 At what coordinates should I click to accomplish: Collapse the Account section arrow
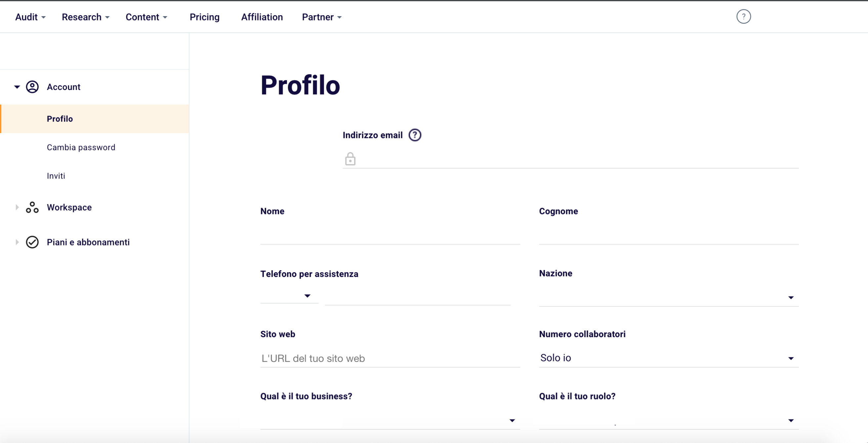tap(17, 87)
